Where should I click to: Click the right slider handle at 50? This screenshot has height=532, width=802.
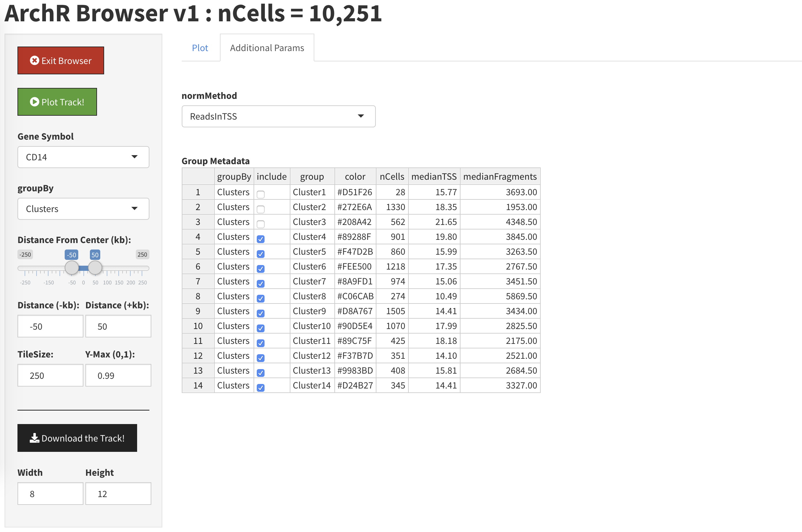pos(95,268)
